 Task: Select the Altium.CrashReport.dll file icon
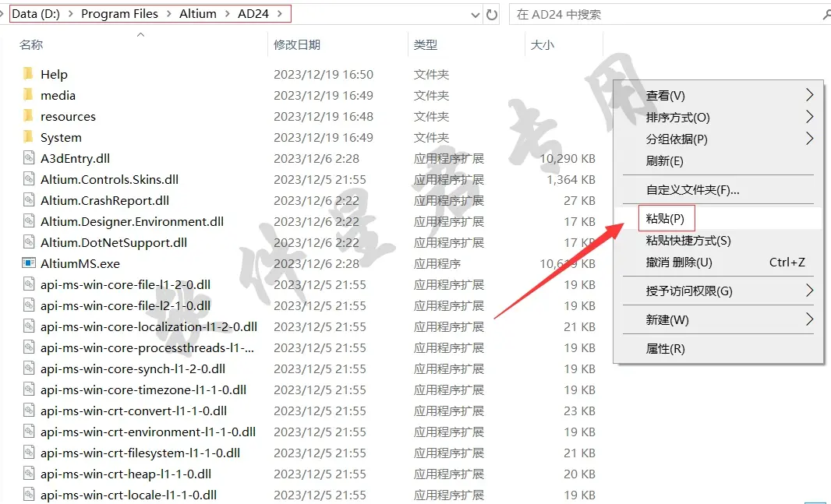pyautogui.click(x=29, y=200)
